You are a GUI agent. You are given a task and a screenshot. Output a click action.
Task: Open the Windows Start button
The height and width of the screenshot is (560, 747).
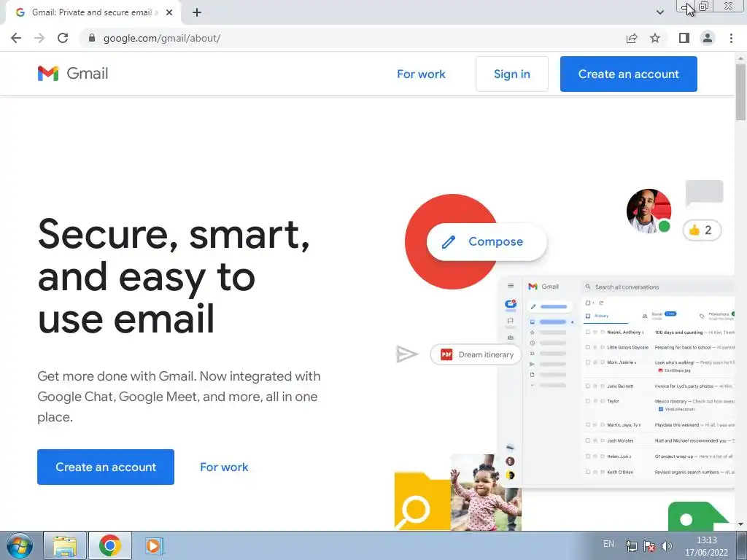(x=19, y=545)
